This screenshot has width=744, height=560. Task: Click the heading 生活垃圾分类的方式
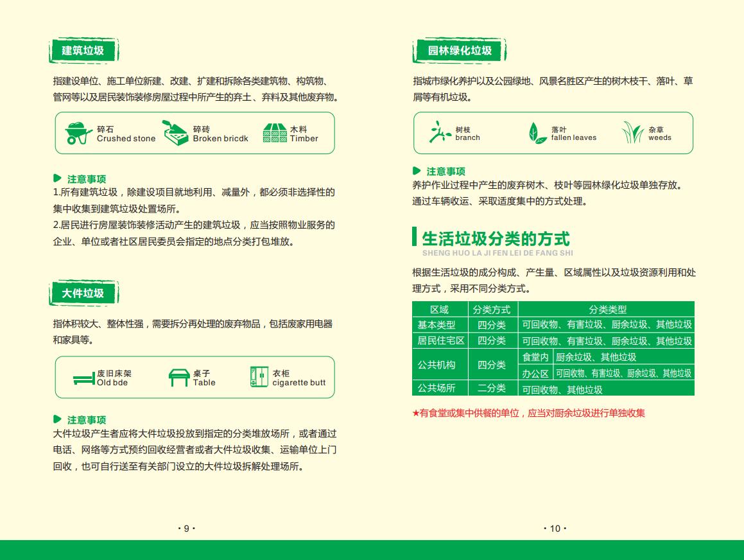pyautogui.click(x=496, y=239)
